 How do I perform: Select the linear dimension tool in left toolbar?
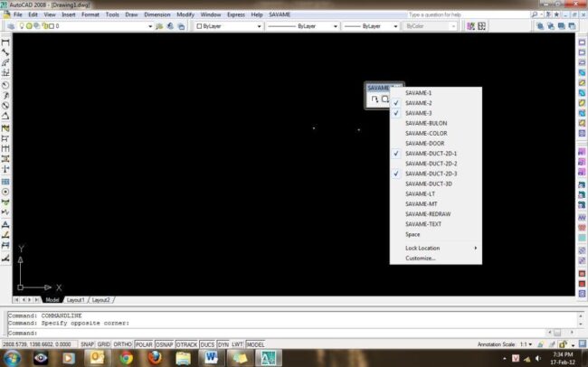(5, 42)
